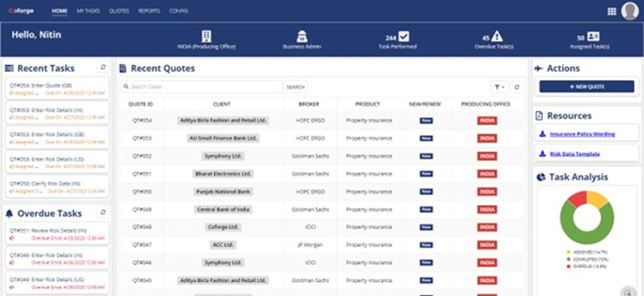Screen dimensions: 644x296
Task: Toggle the OVERDUE legend entry
Action: [586, 266]
